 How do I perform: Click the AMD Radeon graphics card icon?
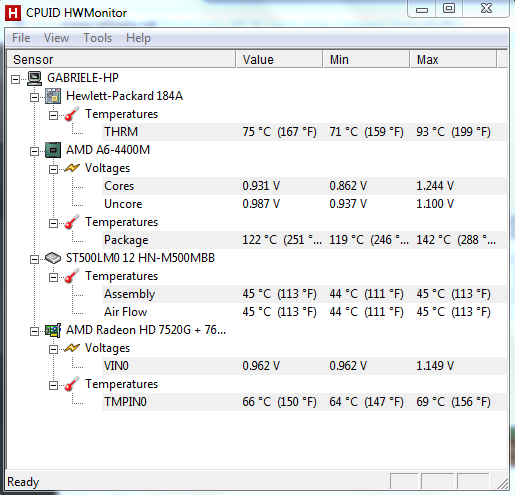coord(53,330)
